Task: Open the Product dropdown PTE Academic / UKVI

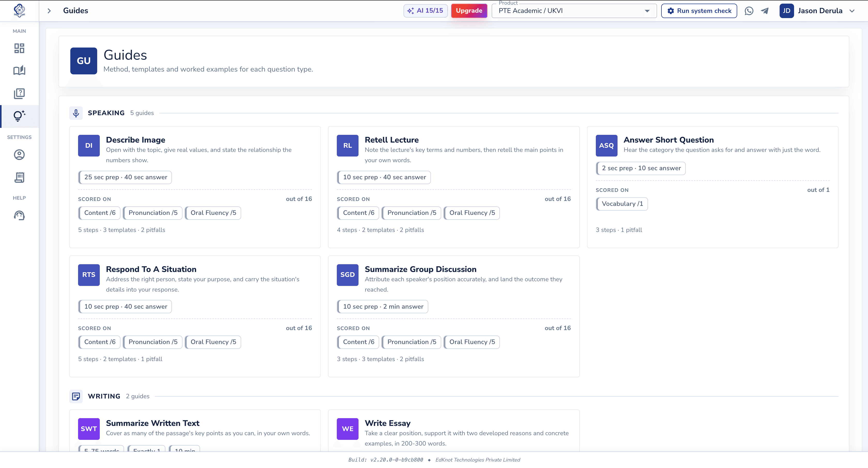Action: [x=574, y=11]
